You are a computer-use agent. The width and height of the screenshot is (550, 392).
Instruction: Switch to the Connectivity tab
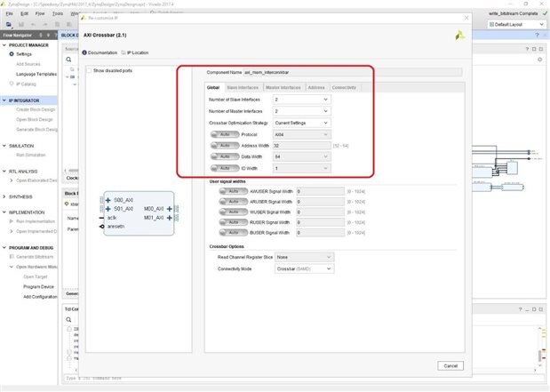click(344, 87)
